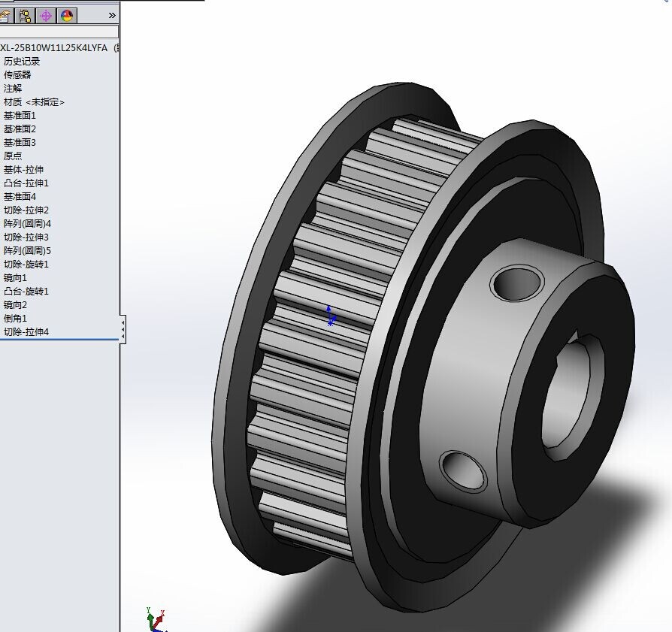Select 基准面3 plane
Screen dimensions: 672x632
(x=20, y=143)
